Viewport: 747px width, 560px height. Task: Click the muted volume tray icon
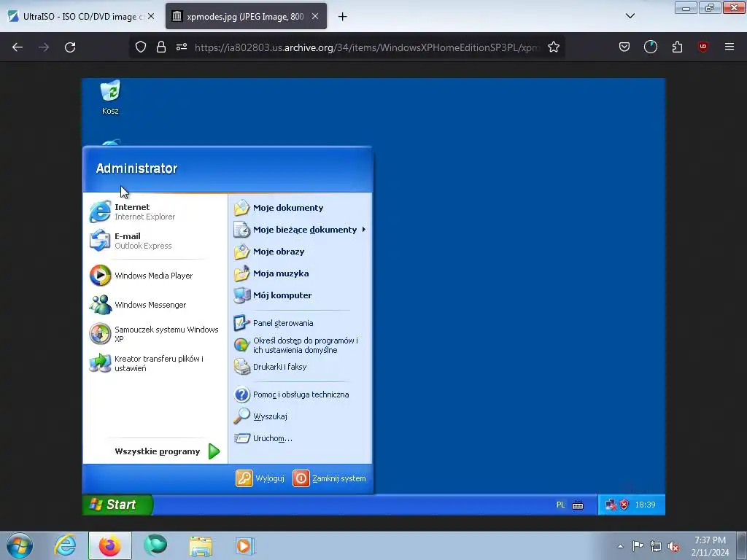click(673, 546)
